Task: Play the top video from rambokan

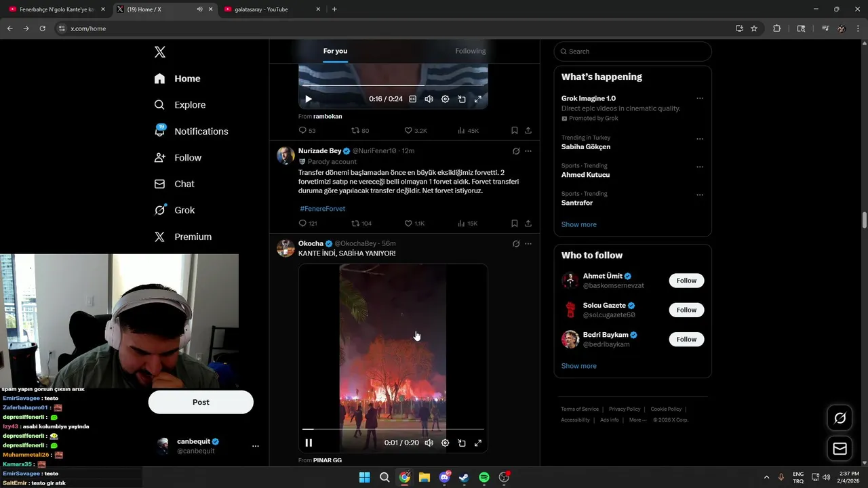Action: [309, 99]
